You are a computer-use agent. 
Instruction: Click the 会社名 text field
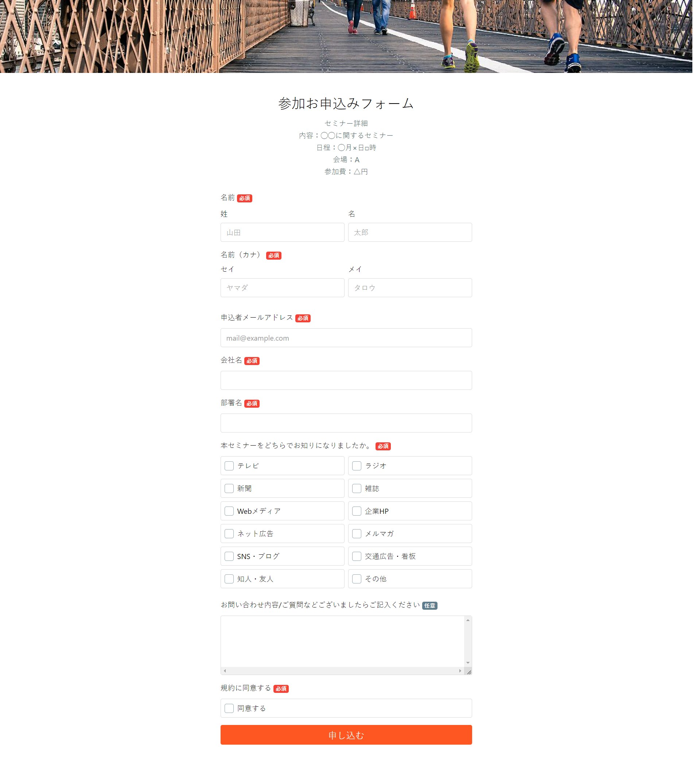point(346,380)
